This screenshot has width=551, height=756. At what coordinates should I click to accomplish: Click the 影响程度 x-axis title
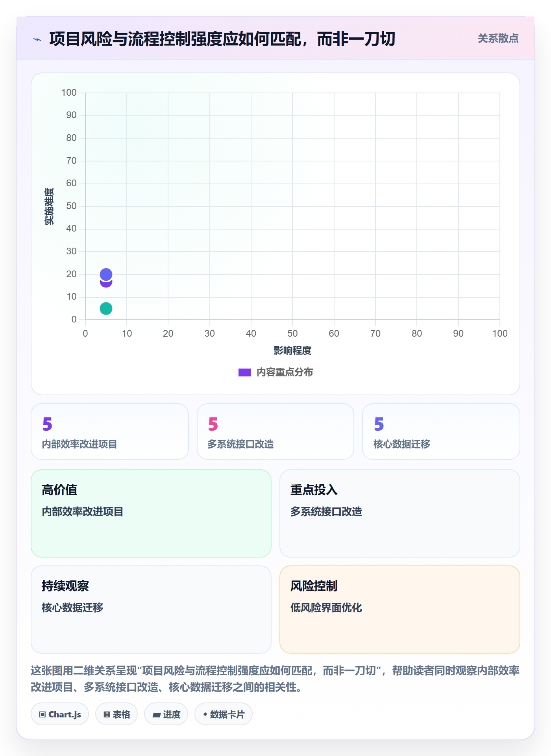292,350
